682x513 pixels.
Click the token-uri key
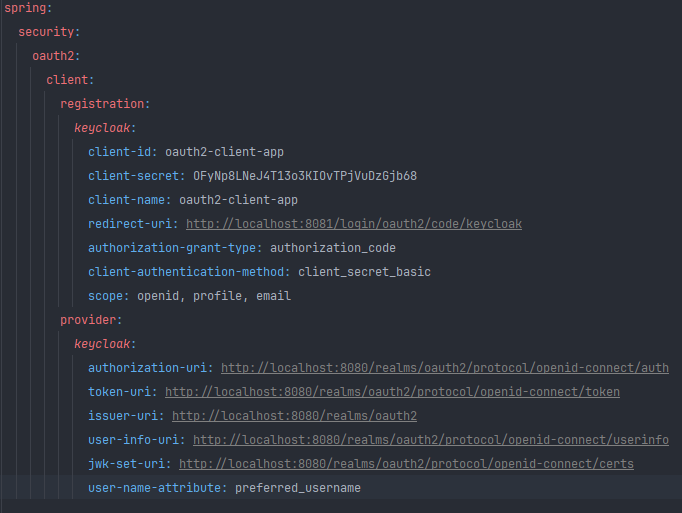(x=120, y=391)
